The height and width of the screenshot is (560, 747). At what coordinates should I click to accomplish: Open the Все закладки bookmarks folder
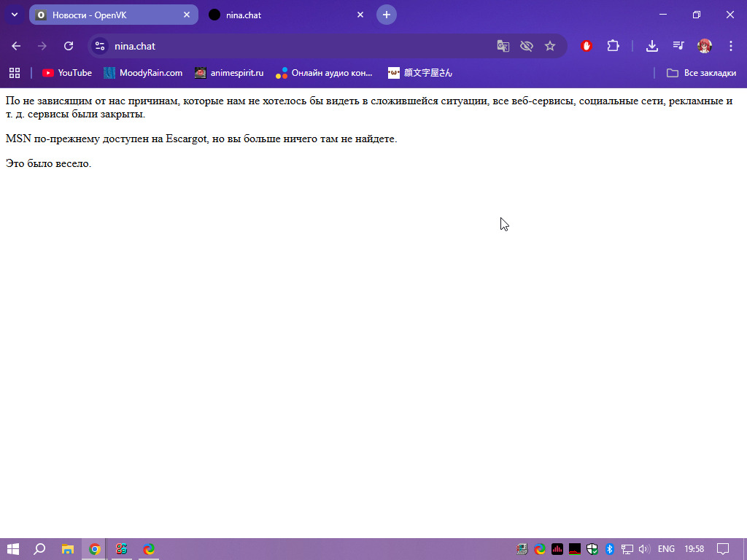[701, 73]
